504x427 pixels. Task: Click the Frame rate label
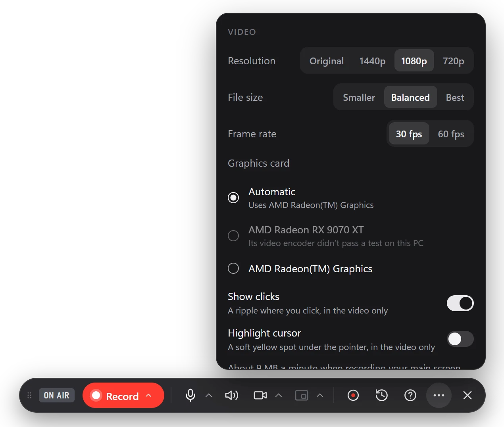(x=252, y=134)
